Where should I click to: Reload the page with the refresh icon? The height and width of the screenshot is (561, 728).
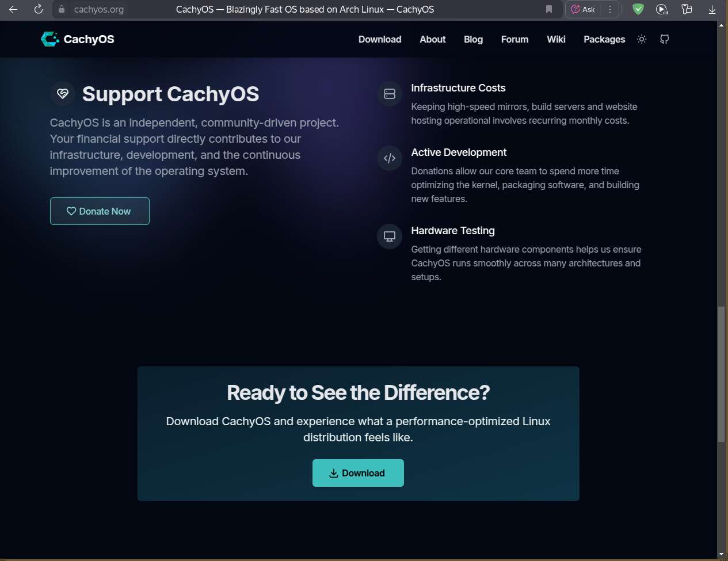(39, 9)
